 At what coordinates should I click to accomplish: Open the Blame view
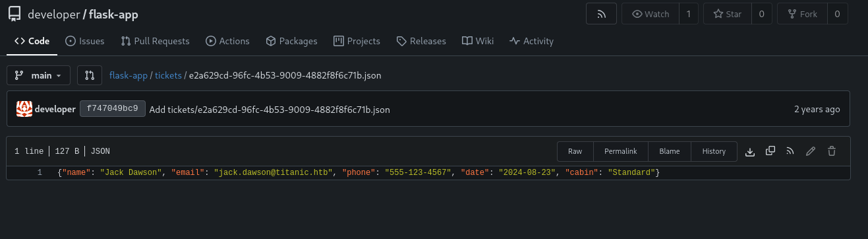tap(670, 151)
